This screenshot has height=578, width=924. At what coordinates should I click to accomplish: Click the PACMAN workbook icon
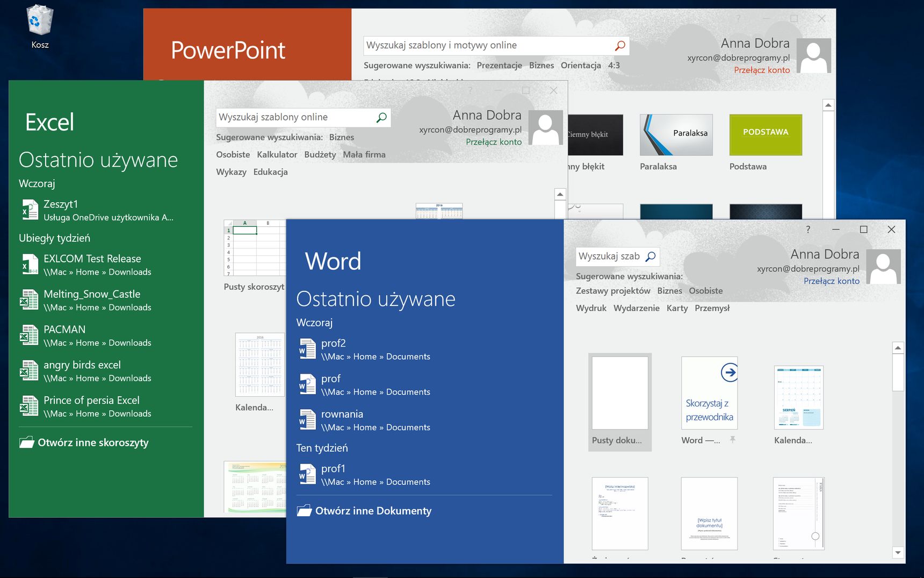pyautogui.click(x=29, y=336)
